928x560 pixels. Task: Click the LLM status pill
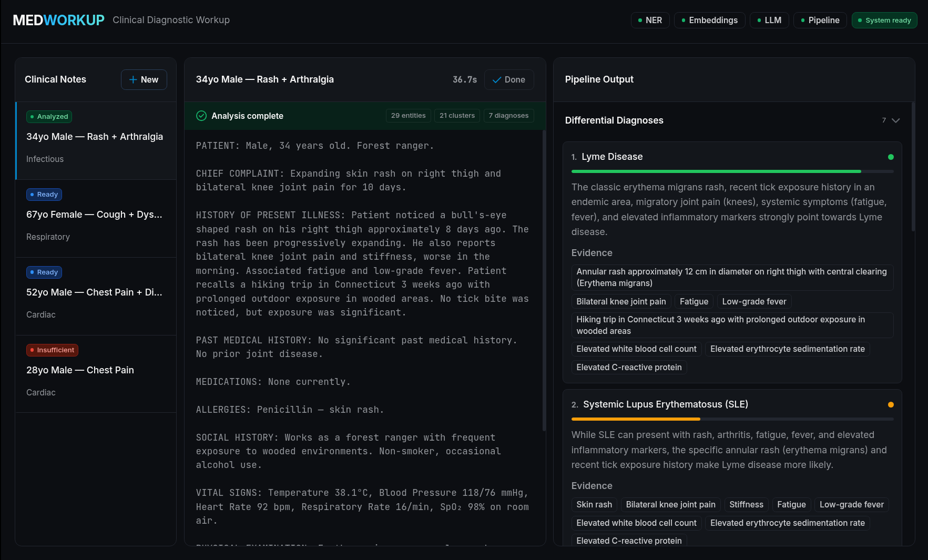click(x=769, y=20)
